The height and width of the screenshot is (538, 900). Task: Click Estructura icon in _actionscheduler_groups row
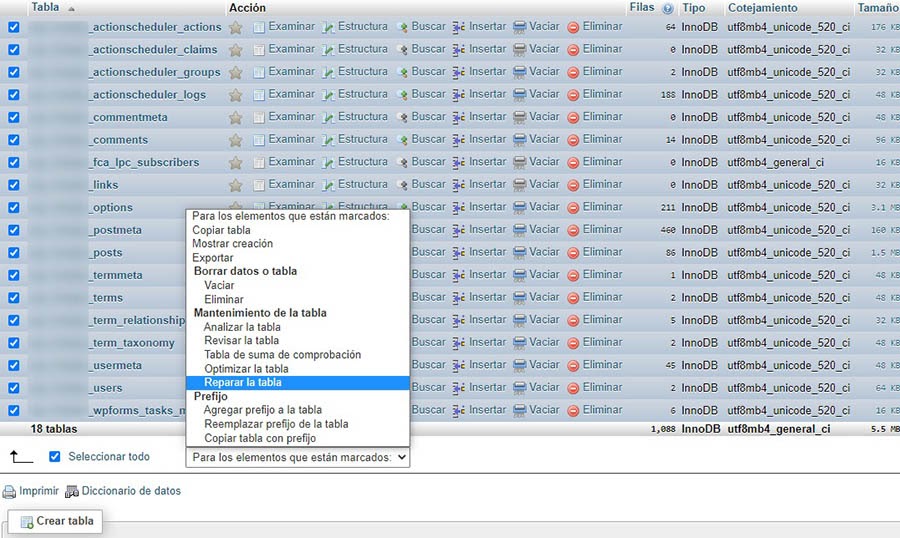point(328,72)
